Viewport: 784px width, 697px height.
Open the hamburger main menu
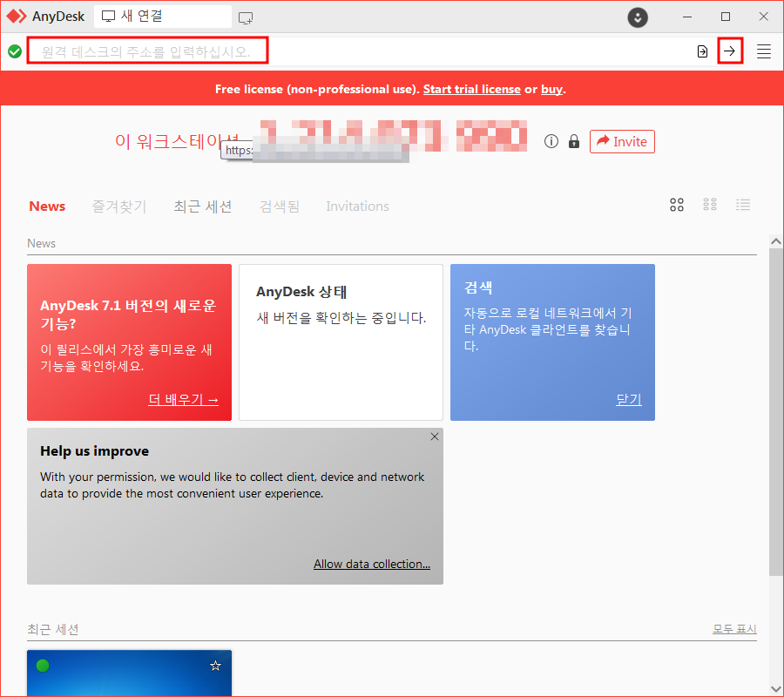click(x=763, y=51)
